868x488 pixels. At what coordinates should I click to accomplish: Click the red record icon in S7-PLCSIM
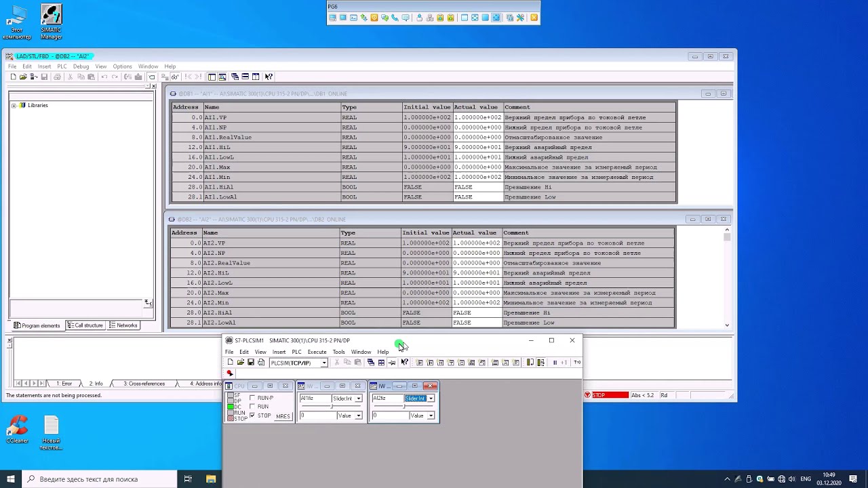pyautogui.click(x=230, y=373)
